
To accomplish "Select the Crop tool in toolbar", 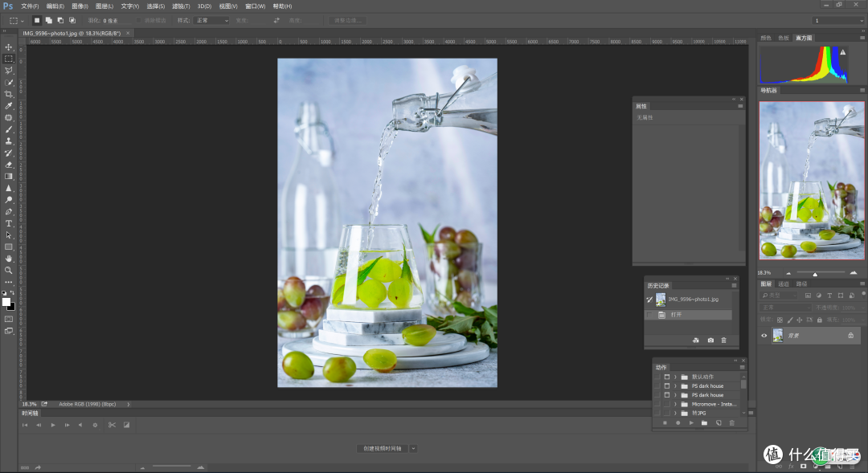I will 8,94.
